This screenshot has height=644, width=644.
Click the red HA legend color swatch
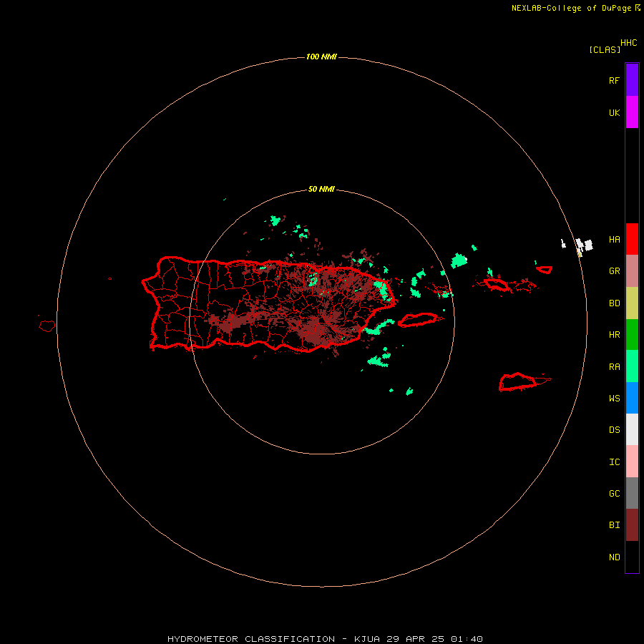[x=632, y=239]
